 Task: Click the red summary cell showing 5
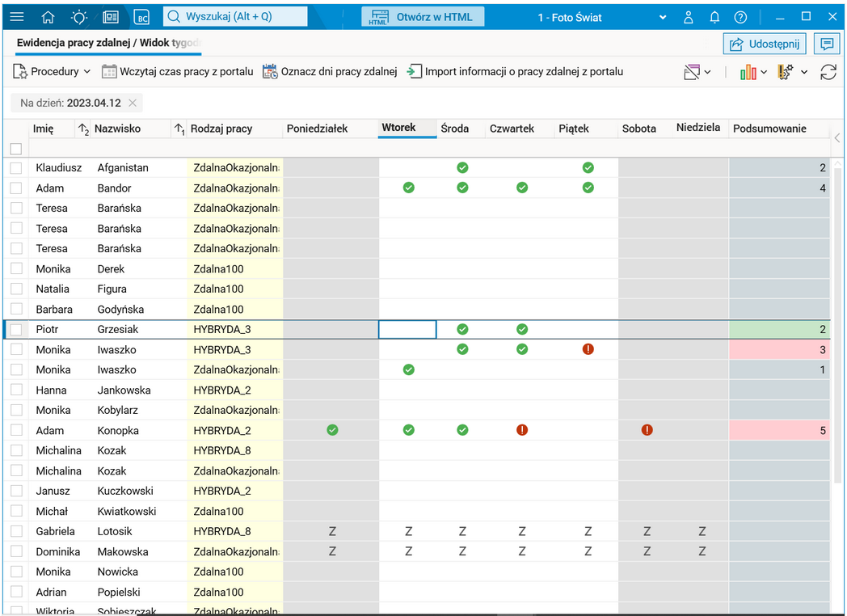point(779,431)
